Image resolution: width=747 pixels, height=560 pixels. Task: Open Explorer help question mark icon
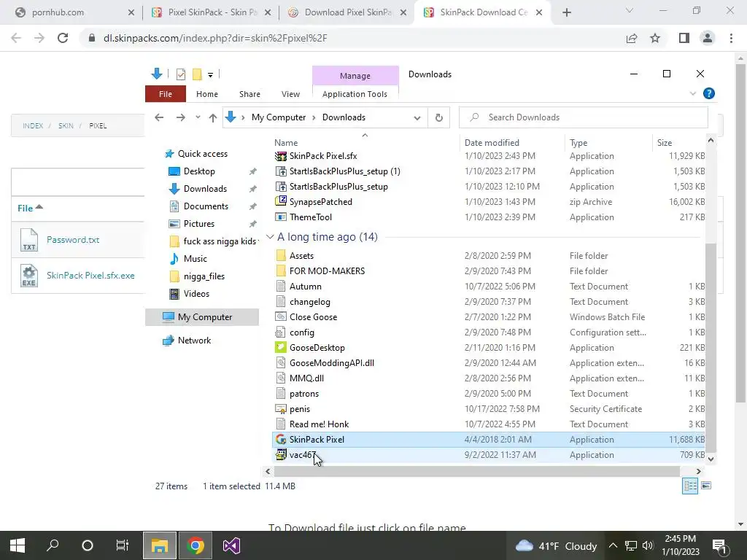tap(709, 94)
